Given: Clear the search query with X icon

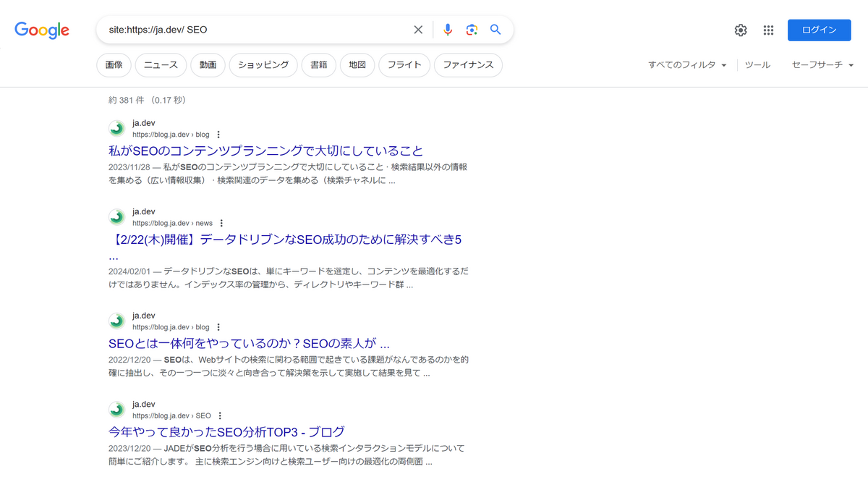Looking at the screenshot, I should coord(418,30).
